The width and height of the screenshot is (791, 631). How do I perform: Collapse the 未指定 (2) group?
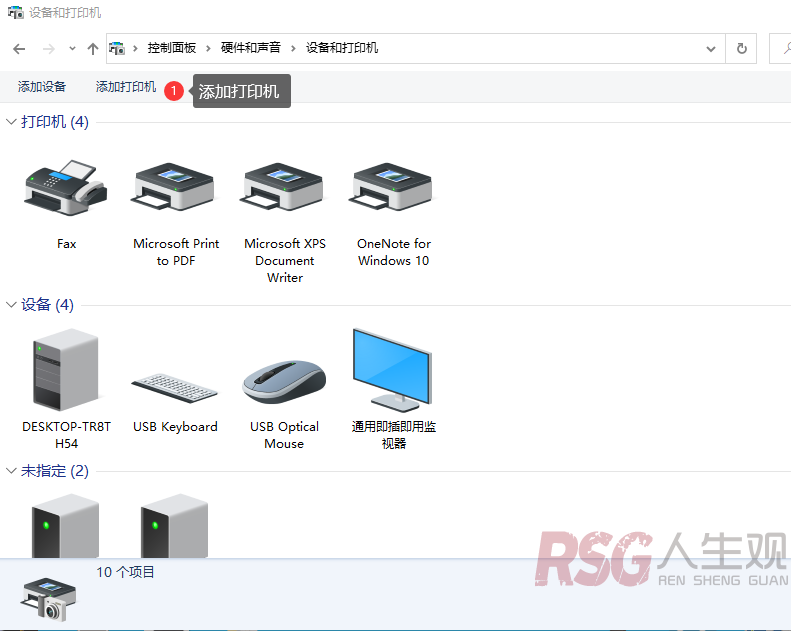(x=11, y=471)
